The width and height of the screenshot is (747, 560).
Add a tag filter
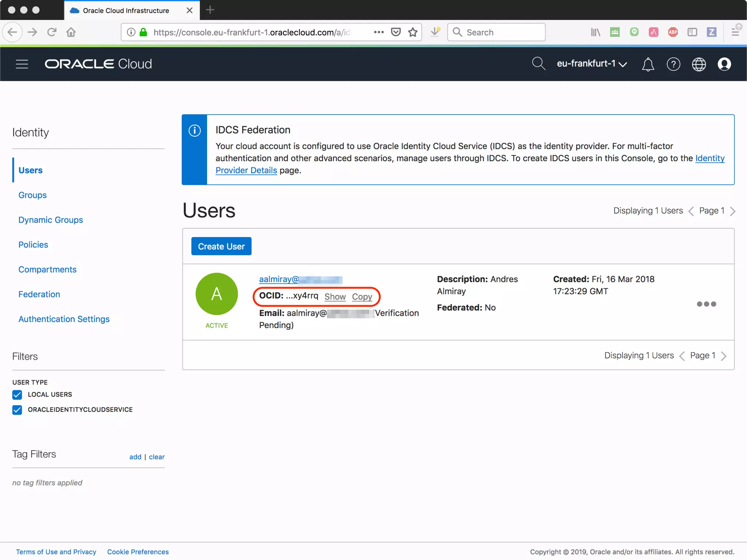point(135,457)
